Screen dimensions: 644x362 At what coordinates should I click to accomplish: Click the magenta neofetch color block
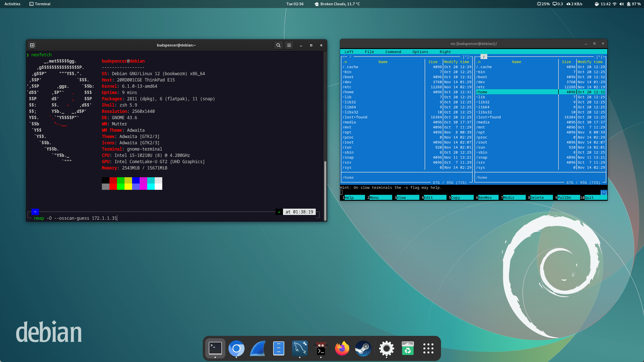(143, 180)
